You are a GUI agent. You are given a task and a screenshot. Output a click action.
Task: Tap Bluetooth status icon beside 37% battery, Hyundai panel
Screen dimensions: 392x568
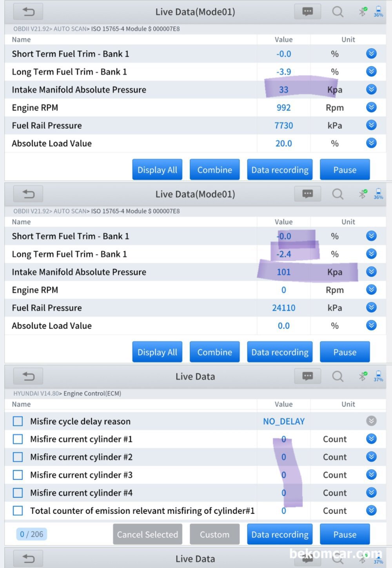point(363,376)
